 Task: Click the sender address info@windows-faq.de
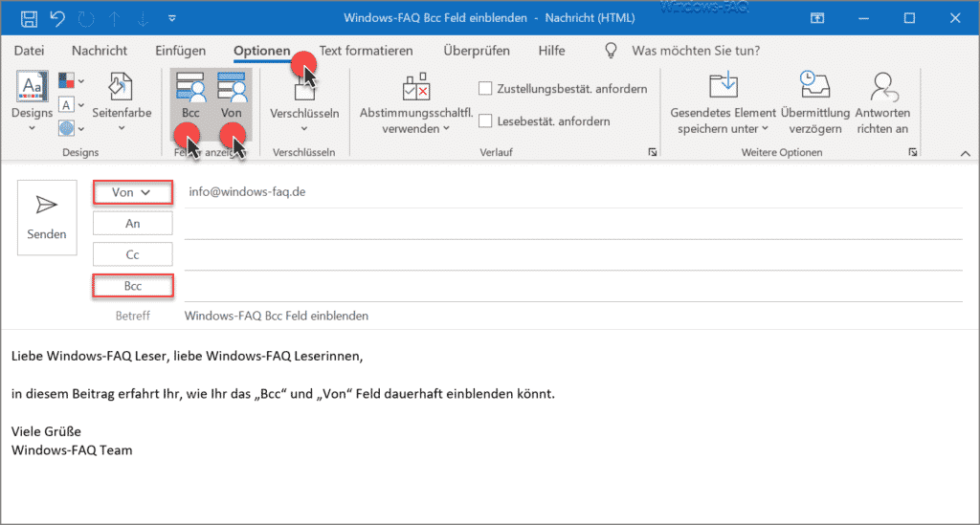tap(248, 191)
